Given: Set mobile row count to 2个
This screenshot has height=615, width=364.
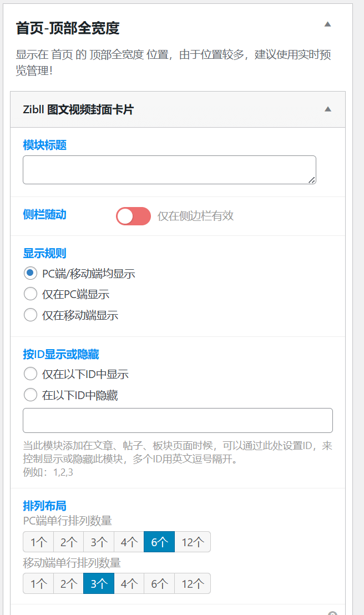Looking at the screenshot, I should (x=69, y=583).
